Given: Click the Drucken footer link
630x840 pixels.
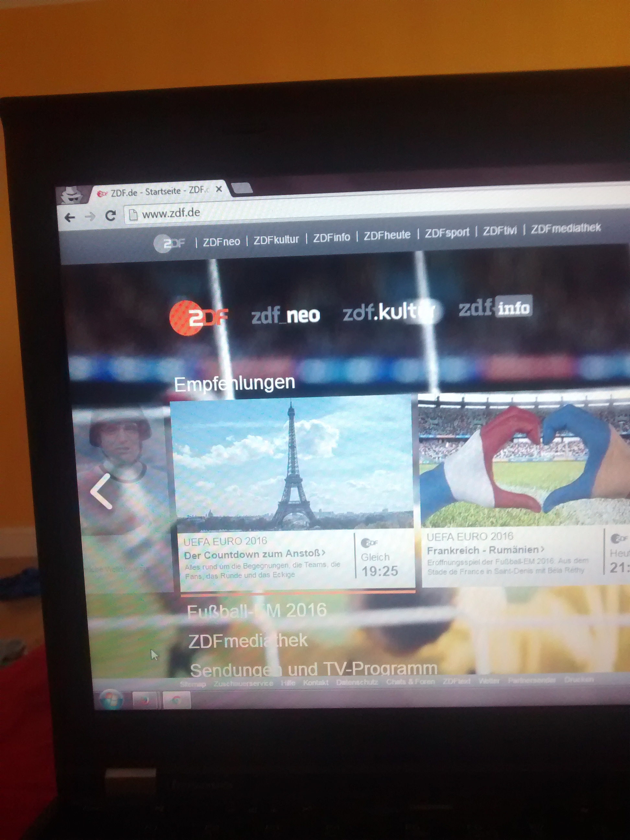Looking at the screenshot, I should pyautogui.click(x=579, y=679).
